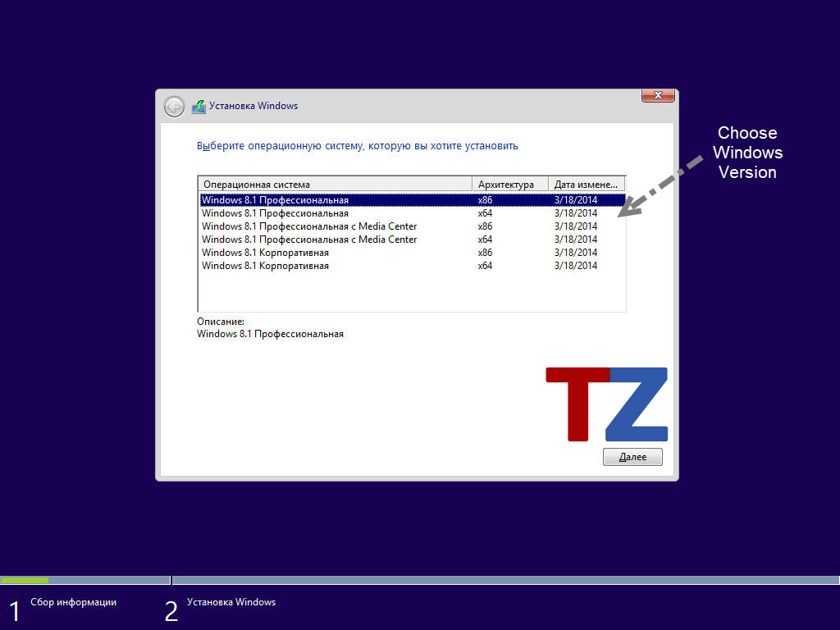
Task: Click the Архитектура column header
Action: [510, 185]
